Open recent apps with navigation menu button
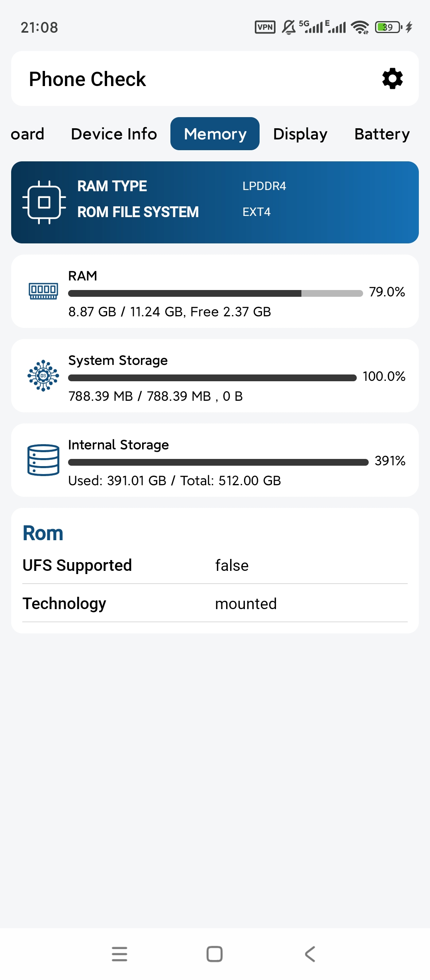 point(119,954)
